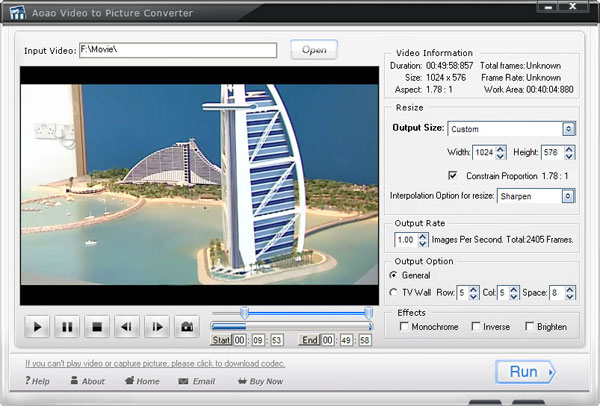
Task: Close the converter window
Action: click(574, 7)
